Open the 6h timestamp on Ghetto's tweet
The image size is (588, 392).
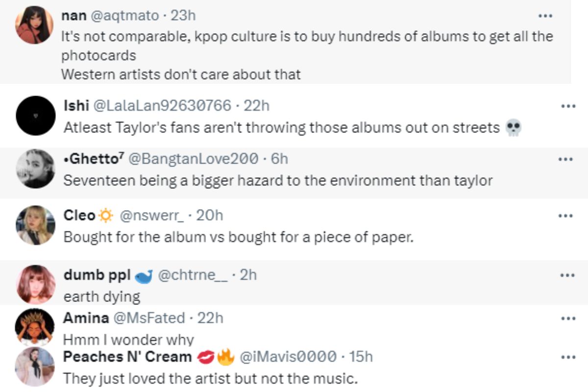click(x=279, y=159)
